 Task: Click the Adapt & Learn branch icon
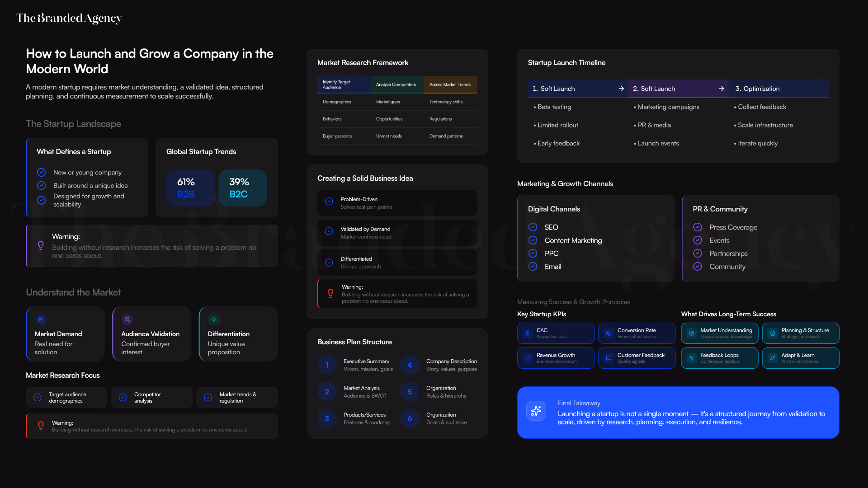click(x=773, y=358)
